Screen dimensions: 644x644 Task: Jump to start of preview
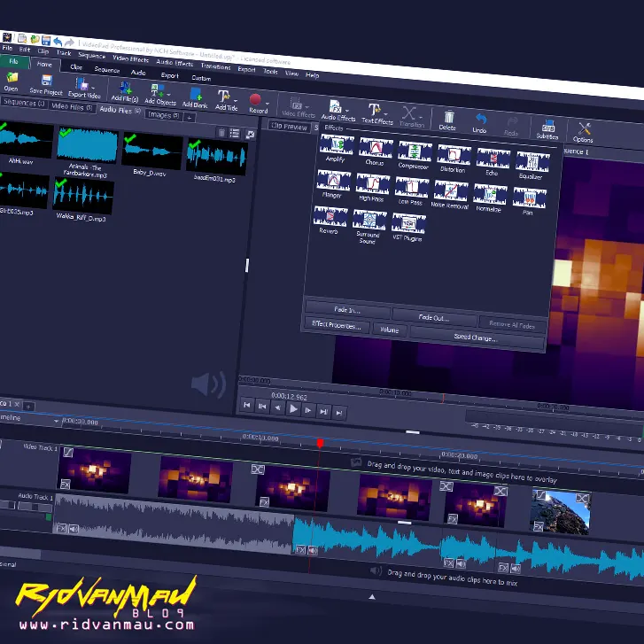[x=247, y=405]
